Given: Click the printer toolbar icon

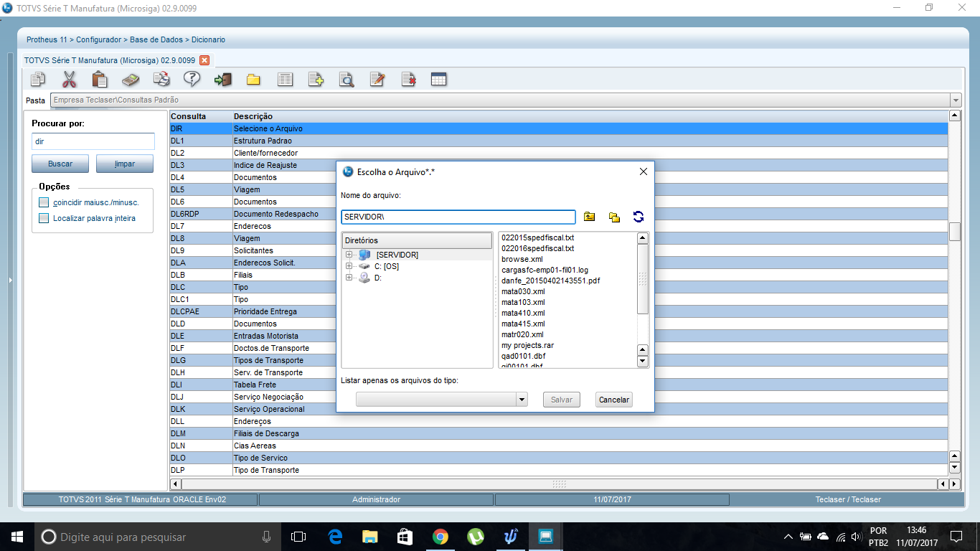Looking at the screenshot, I should tap(162, 79).
